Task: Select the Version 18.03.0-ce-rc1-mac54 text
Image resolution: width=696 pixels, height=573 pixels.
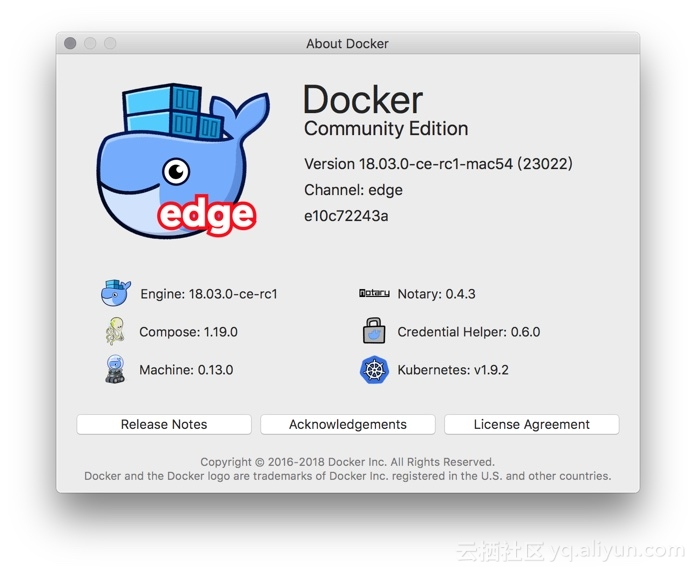Action: pos(438,164)
